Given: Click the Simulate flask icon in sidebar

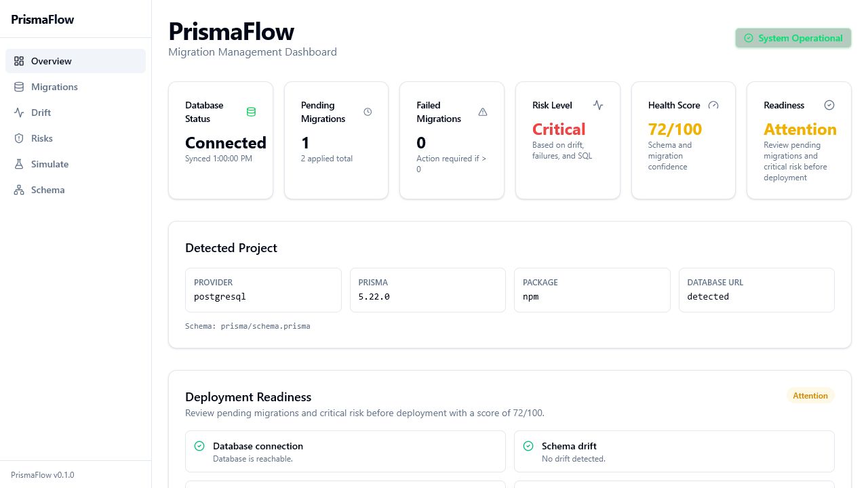Looking at the screenshot, I should pos(19,164).
